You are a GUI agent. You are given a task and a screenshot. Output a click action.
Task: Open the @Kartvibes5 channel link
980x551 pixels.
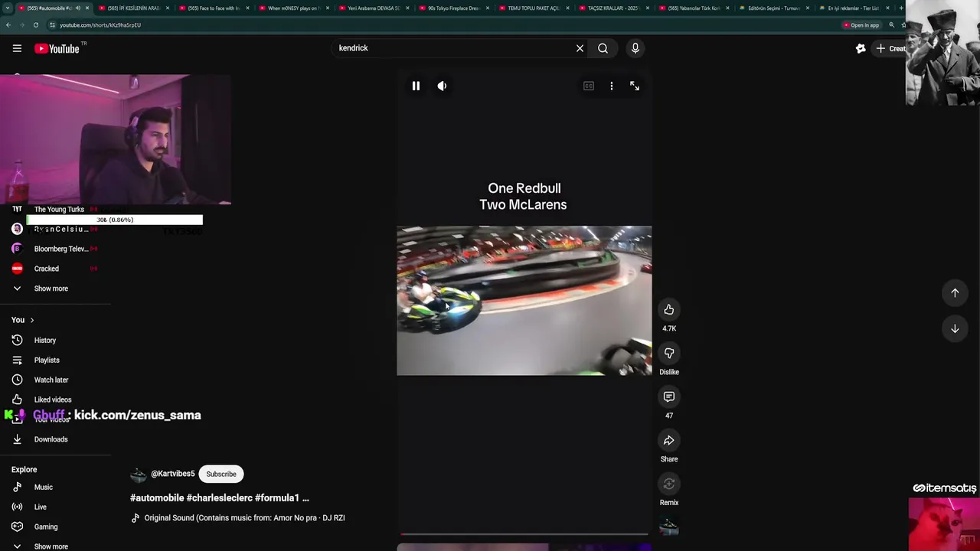pyautogui.click(x=172, y=474)
